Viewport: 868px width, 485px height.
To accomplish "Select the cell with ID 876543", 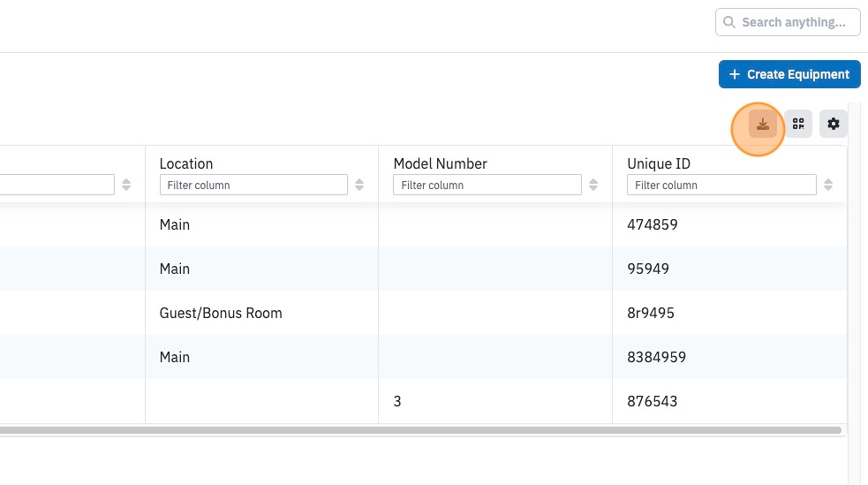I will coord(729,401).
